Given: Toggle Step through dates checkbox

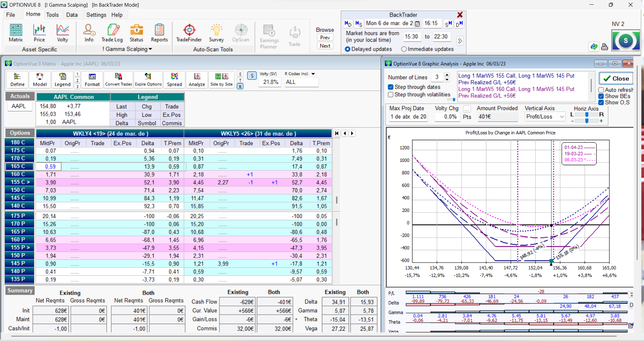Looking at the screenshot, I should coord(390,87).
